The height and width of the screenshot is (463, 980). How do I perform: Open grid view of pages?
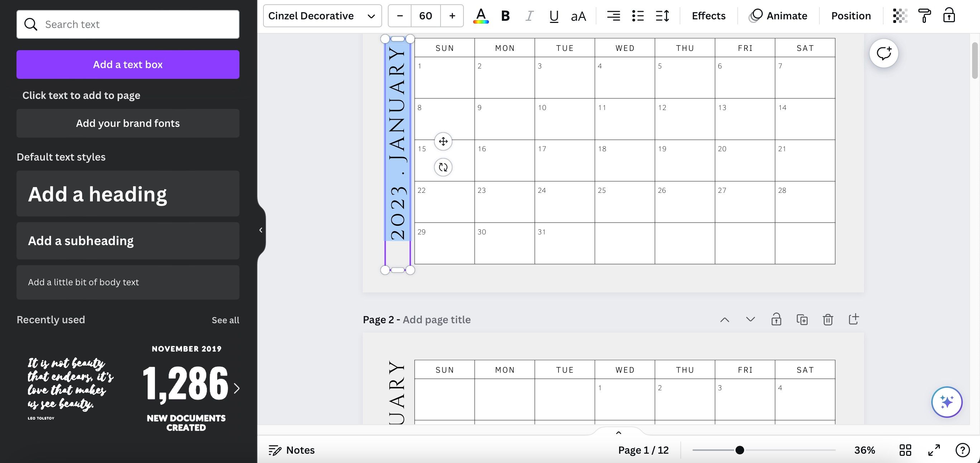tap(905, 450)
